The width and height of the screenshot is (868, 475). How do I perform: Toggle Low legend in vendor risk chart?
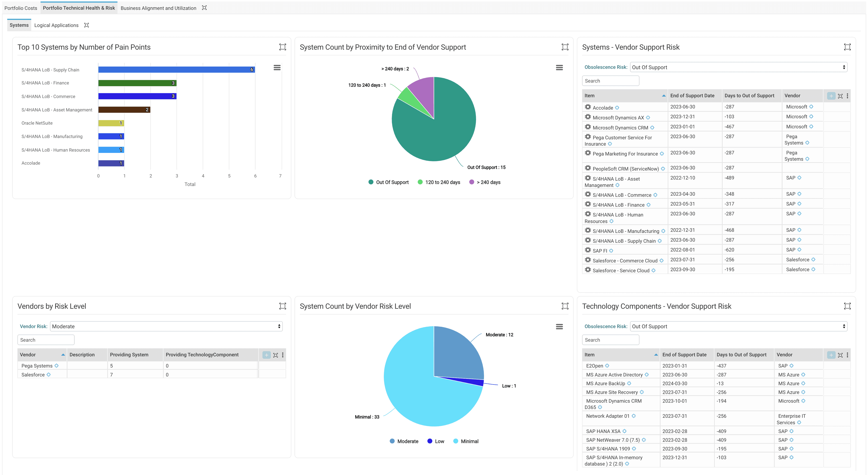(436, 441)
